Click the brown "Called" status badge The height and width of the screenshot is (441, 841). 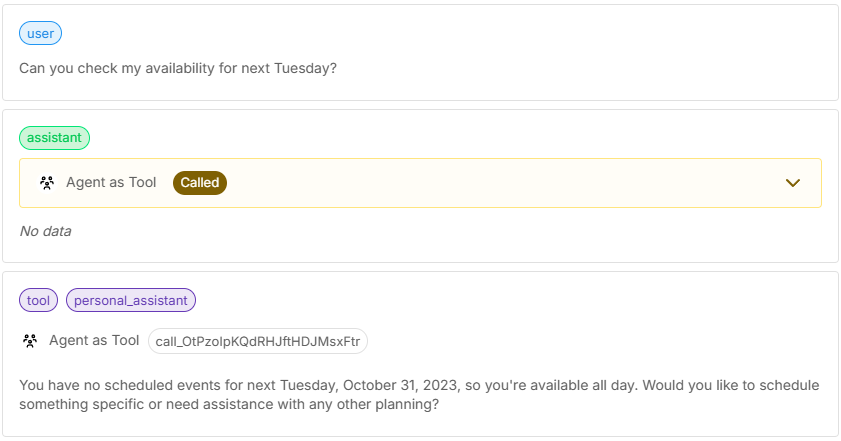(200, 183)
